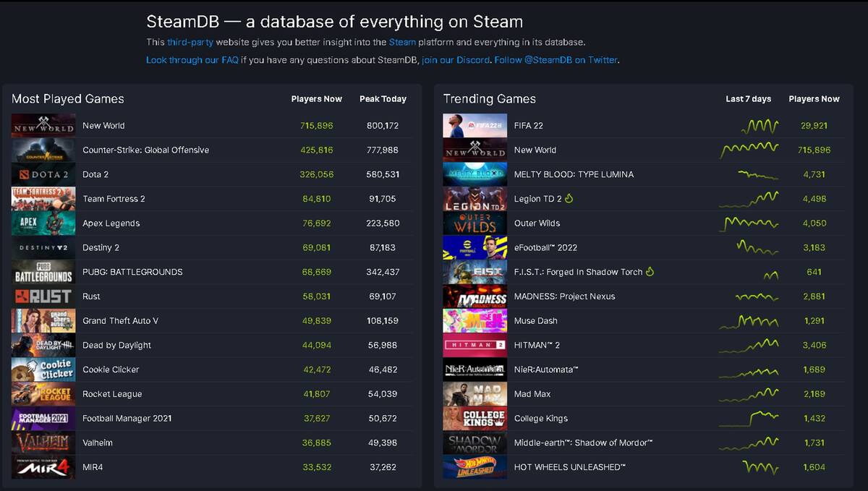Click the Outer Wilds sparkline chart
Viewport: 868px width, 491px height.
point(749,223)
